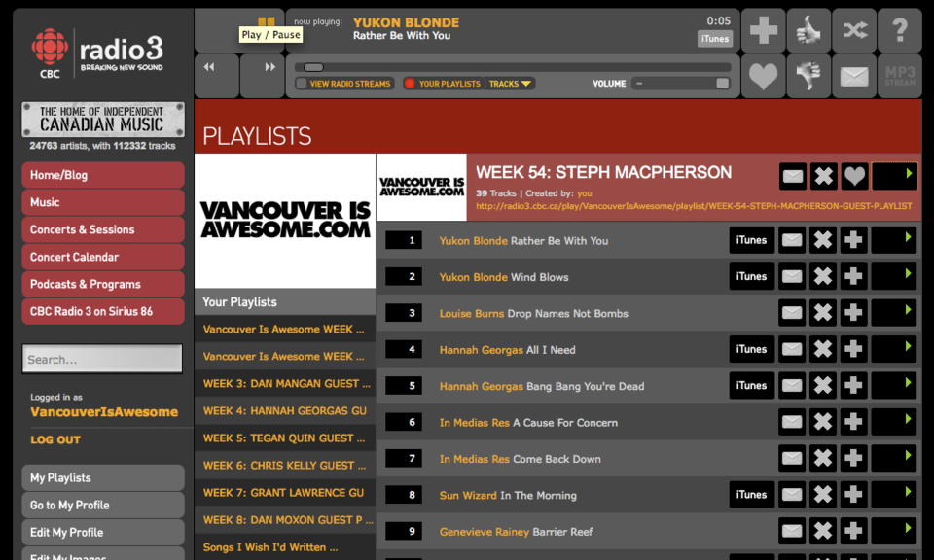
Task: Favorite Week 54 playlist with heart icon
Action: pos(855,176)
